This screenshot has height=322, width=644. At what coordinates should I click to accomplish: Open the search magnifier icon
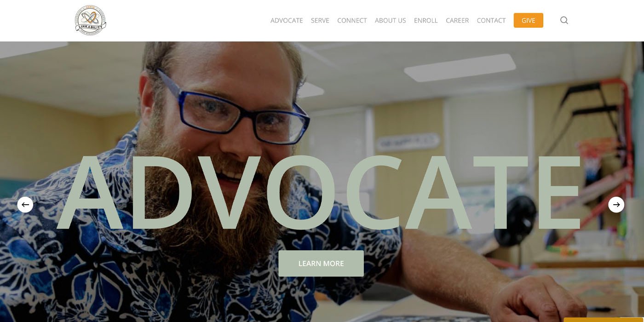click(x=564, y=20)
